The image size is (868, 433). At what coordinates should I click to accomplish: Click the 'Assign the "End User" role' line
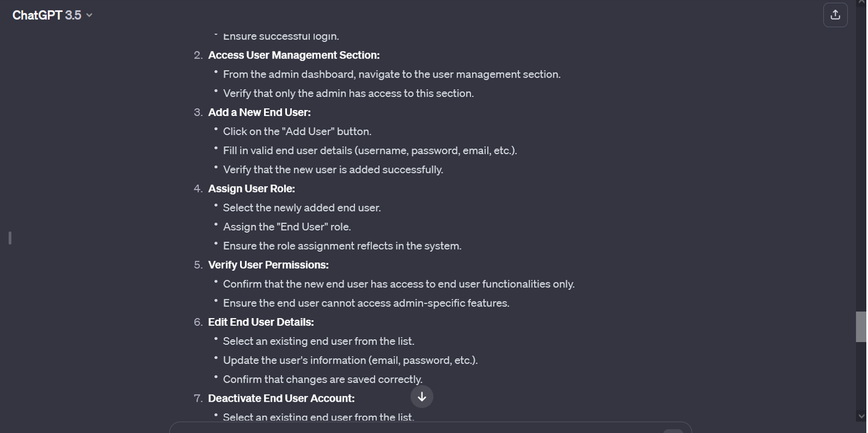point(287,227)
